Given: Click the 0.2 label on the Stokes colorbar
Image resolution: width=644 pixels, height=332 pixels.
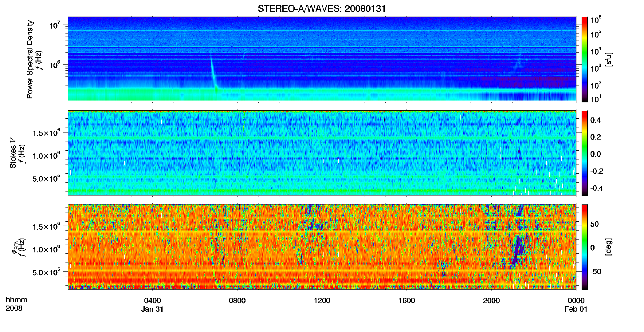Looking at the screenshot, I should point(595,137).
